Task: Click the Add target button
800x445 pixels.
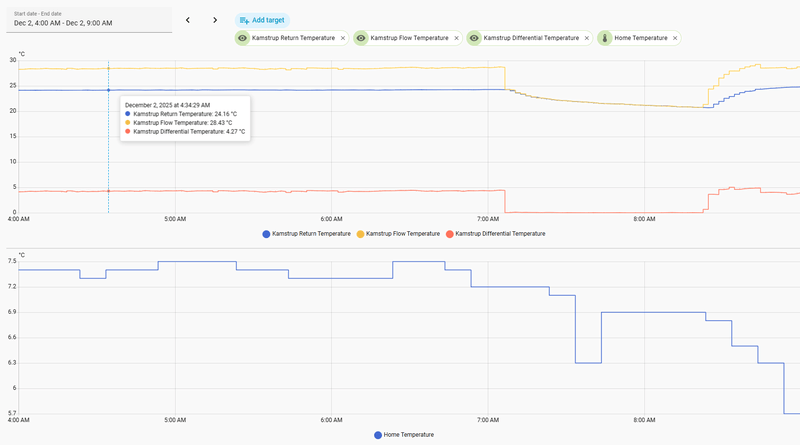Action: click(262, 19)
